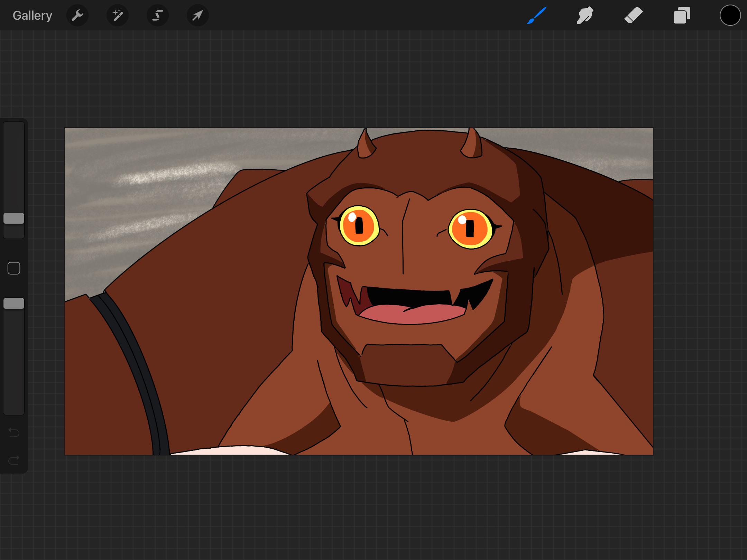Open the Adjustments magic wand menu
This screenshot has height=560, width=747.
[118, 15]
